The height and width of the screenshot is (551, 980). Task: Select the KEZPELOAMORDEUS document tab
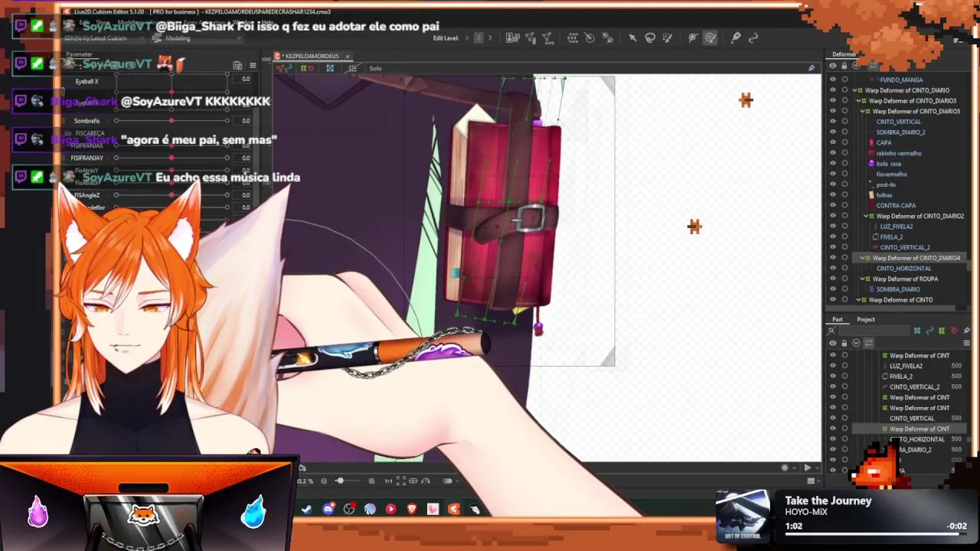tap(312, 56)
